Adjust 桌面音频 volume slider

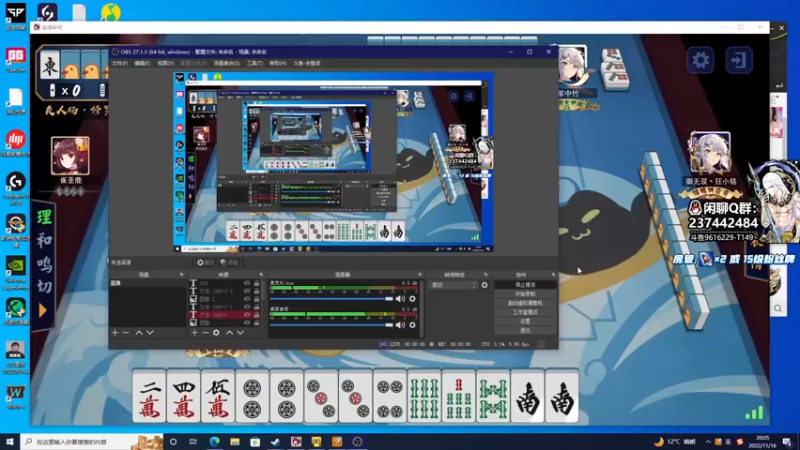coord(332,324)
